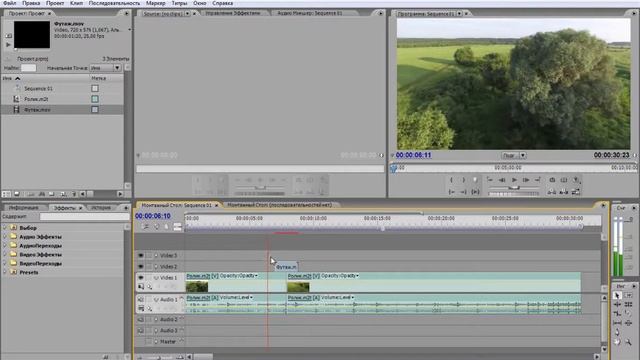The width and height of the screenshot is (640, 360).
Task: Click the timeline timecode 00:00:06:10
Action: point(153,216)
